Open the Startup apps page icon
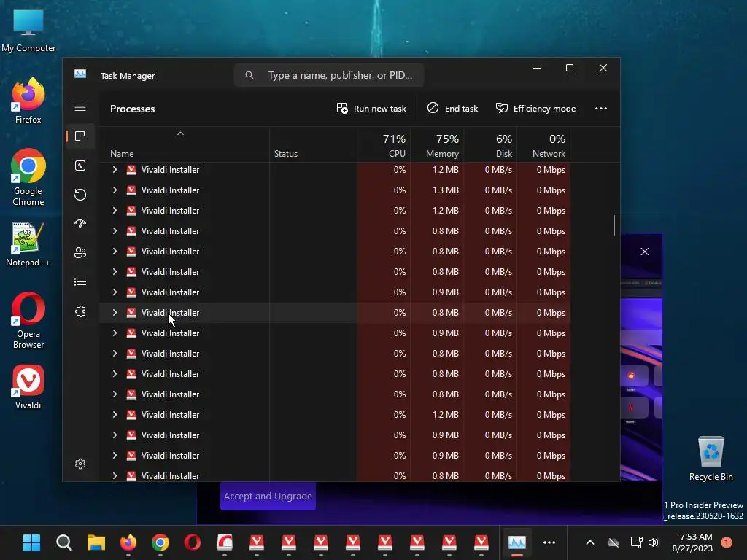747x560 pixels. [80, 223]
